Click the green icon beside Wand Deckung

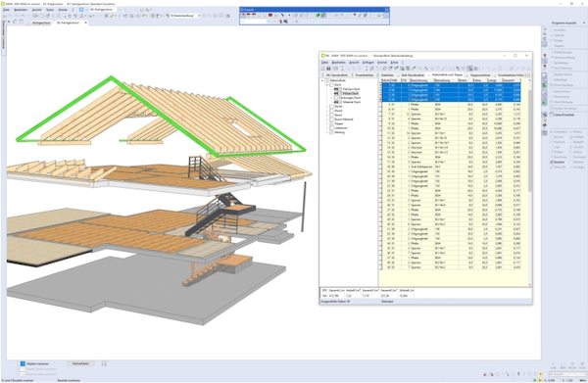pos(545,102)
